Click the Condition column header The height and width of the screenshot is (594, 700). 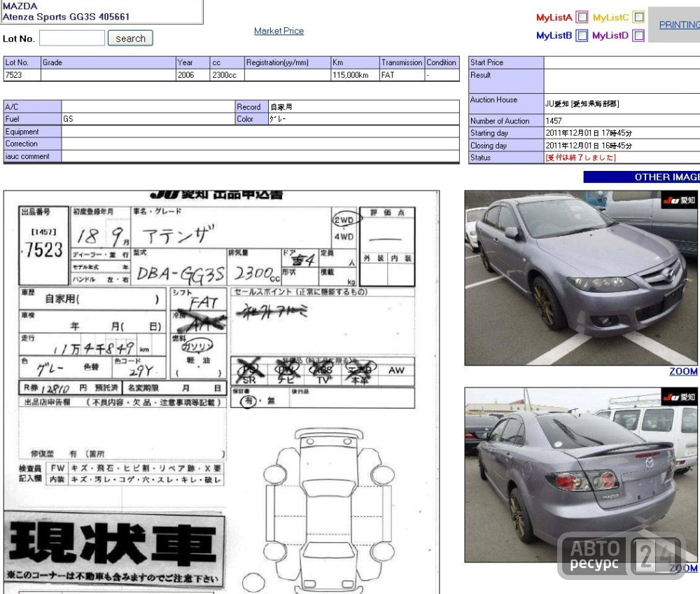coord(441,62)
